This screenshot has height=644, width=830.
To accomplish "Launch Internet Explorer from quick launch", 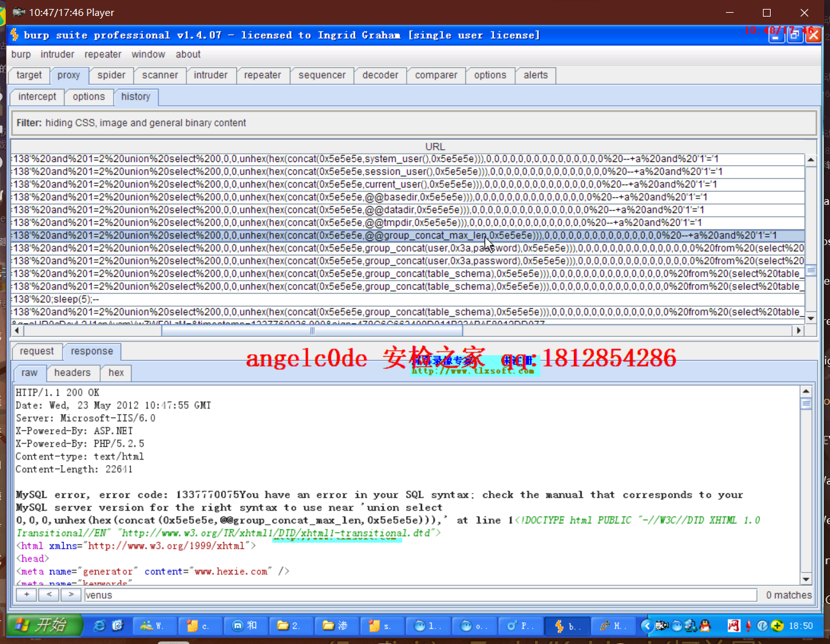I will click(99, 625).
